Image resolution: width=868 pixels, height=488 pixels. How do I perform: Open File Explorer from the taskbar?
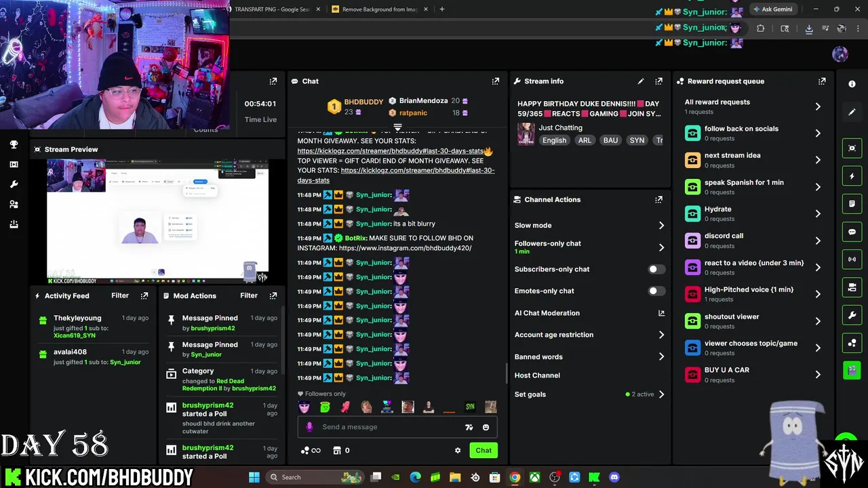[455, 477]
